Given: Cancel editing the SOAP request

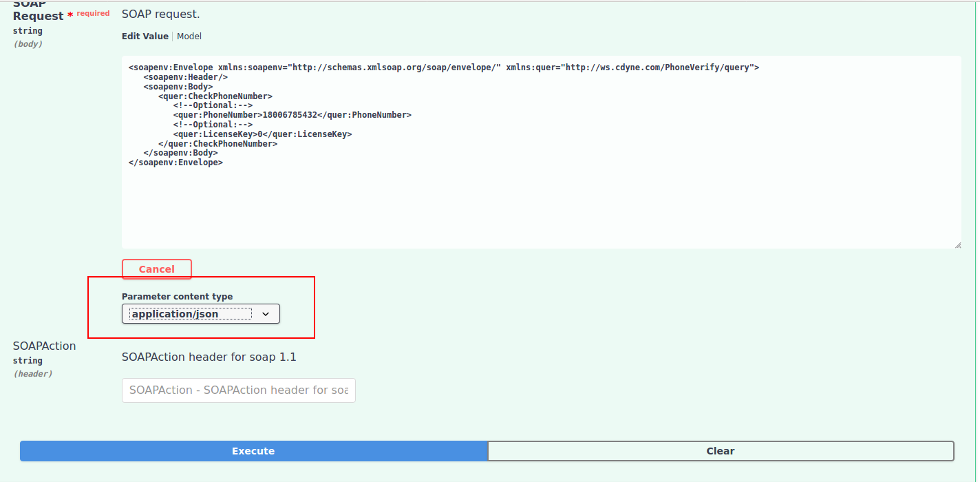Looking at the screenshot, I should 157,269.
